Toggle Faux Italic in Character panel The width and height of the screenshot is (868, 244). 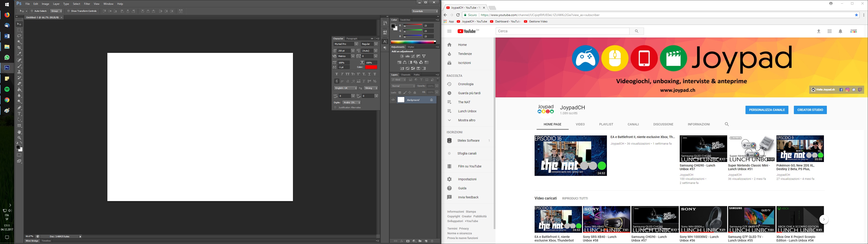click(x=342, y=74)
